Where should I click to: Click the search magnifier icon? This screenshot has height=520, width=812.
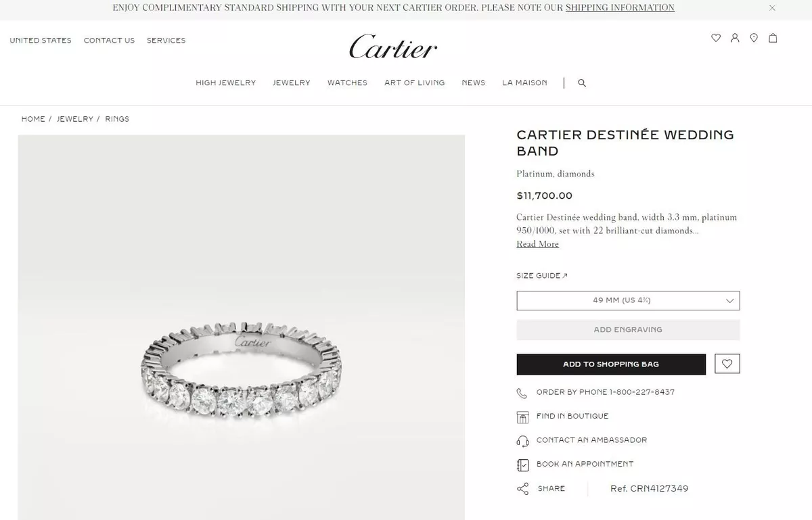click(582, 83)
